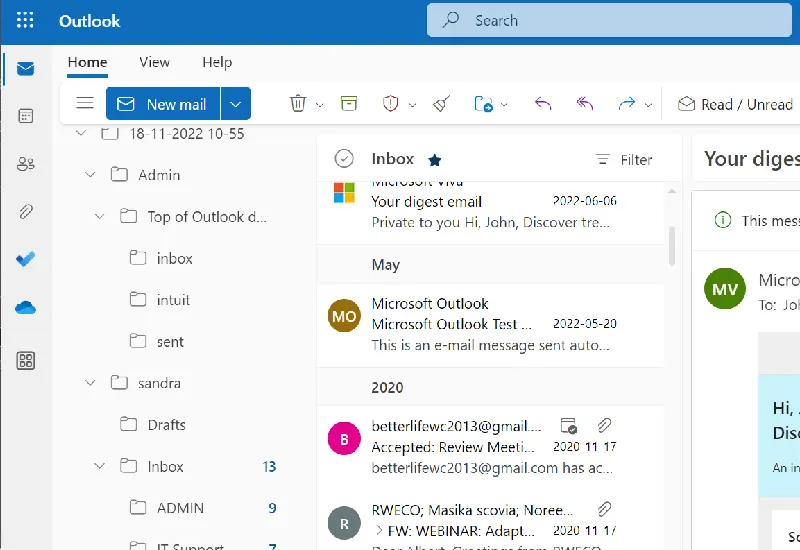This screenshot has width=800, height=550.
Task: Open the Calendar module in sidebar
Action: click(26, 116)
